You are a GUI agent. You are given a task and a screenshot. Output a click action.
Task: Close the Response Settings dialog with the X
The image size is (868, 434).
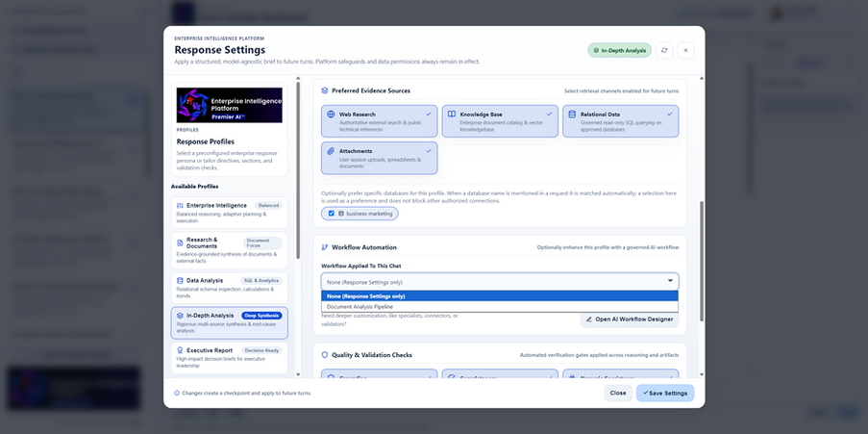pyautogui.click(x=685, y=50)
